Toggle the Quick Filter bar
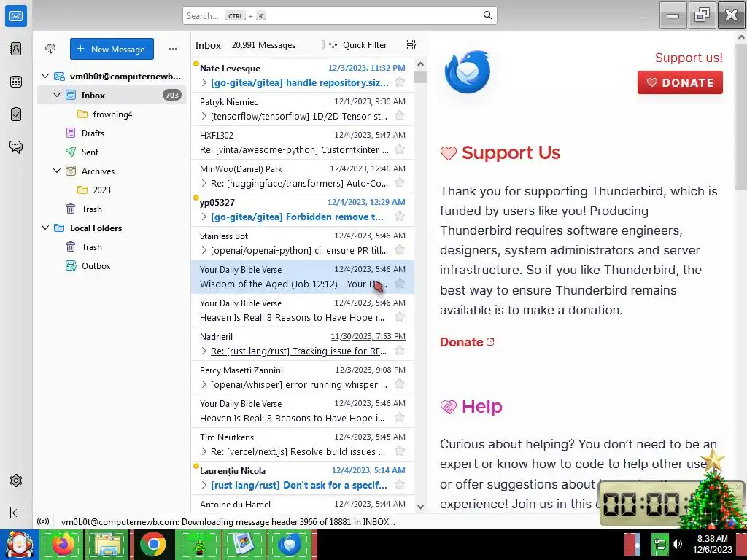747x560 pixels. 357,44
